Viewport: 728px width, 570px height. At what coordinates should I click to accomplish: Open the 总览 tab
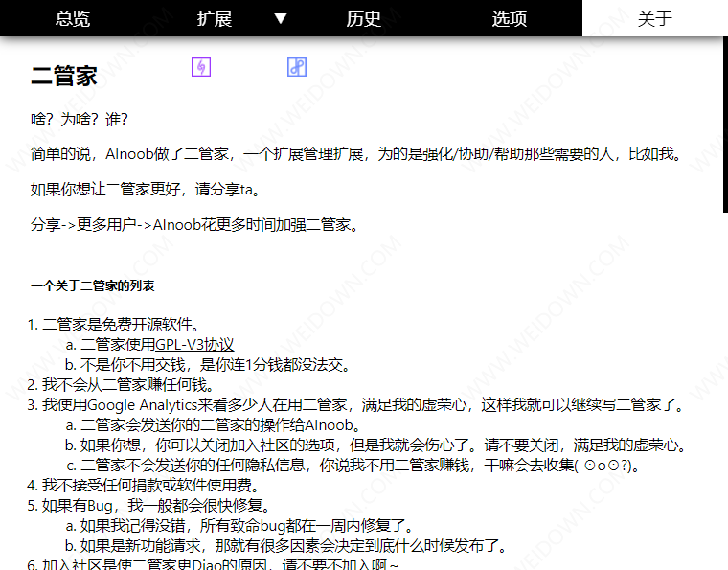click(x=73, y=18)
